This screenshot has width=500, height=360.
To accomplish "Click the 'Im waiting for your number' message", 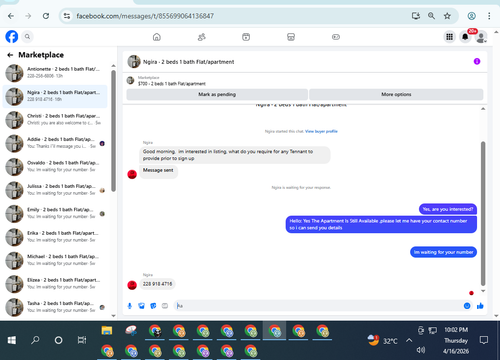I will point(443,252).
